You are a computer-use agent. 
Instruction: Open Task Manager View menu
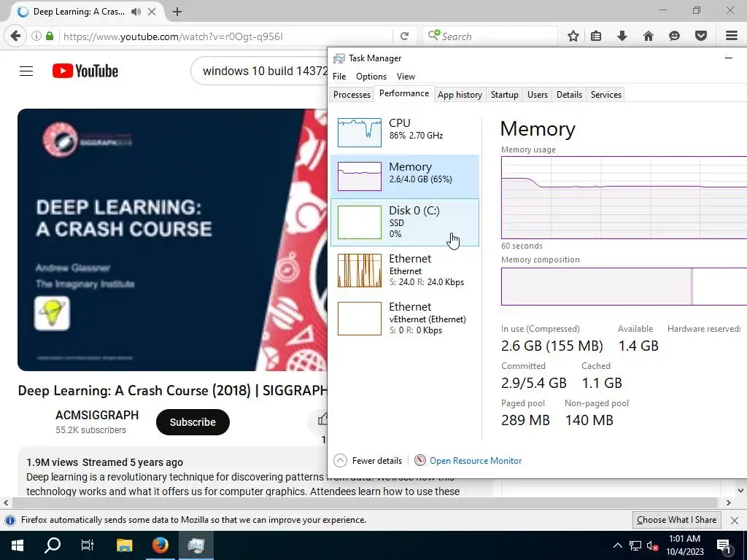click(x=406, y=76)
